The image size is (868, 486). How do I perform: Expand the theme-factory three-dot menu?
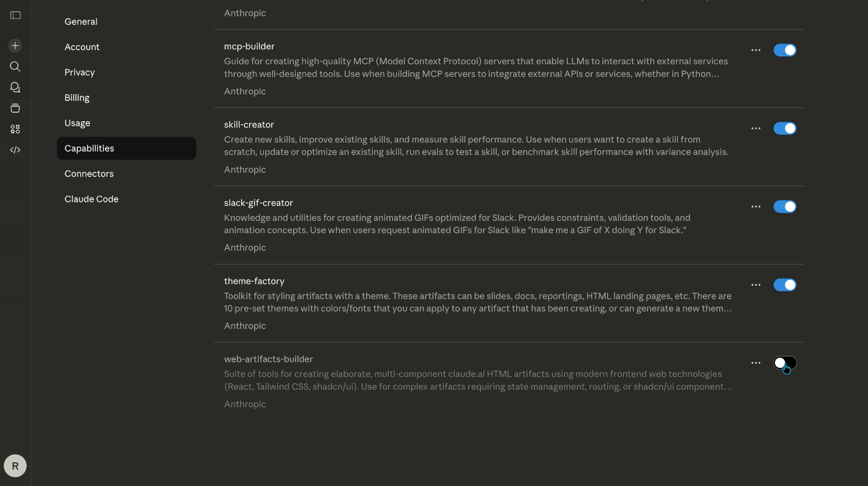(x=755, y=285)
